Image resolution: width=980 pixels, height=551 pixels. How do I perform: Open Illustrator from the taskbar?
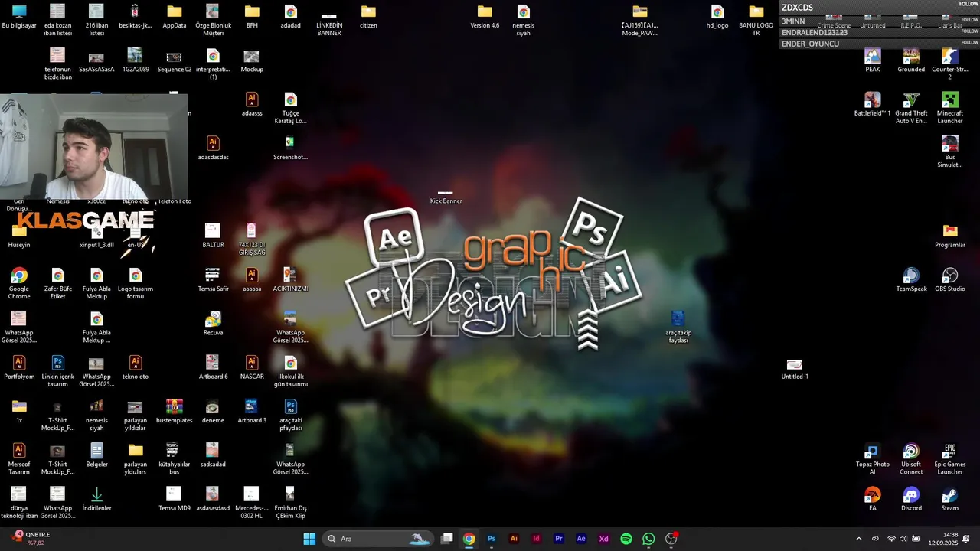[514, 539]
